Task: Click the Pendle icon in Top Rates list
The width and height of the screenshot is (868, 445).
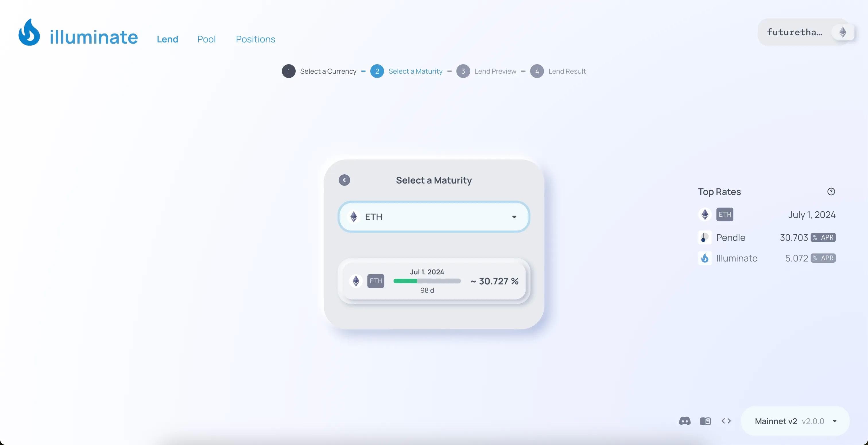Action: point(704,237)
